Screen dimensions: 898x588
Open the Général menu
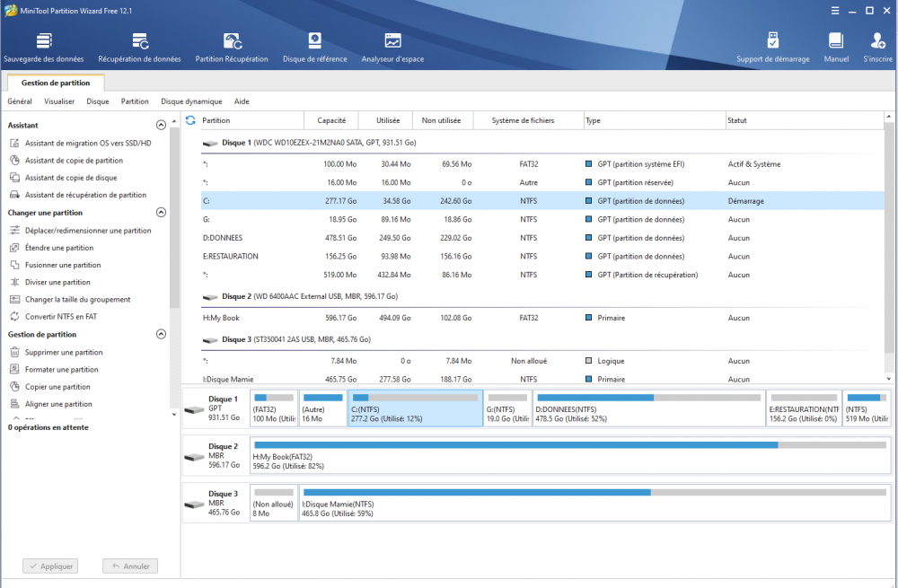click(20, 101)
